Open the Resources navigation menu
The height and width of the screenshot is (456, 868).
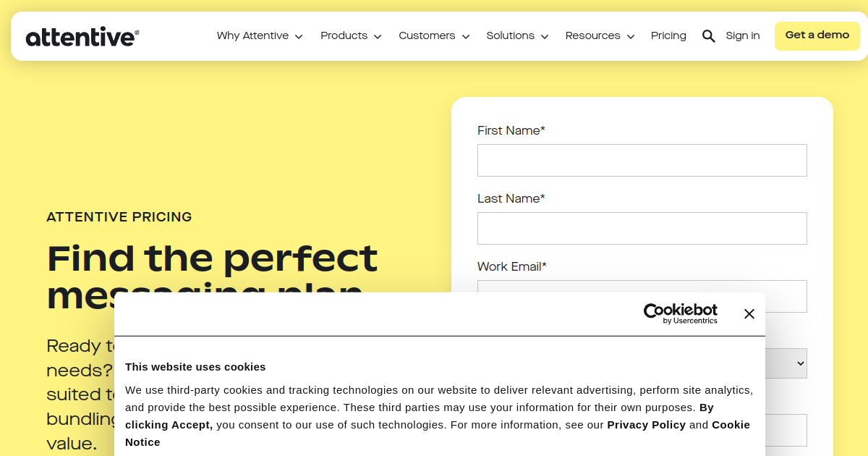pos(600,36)
